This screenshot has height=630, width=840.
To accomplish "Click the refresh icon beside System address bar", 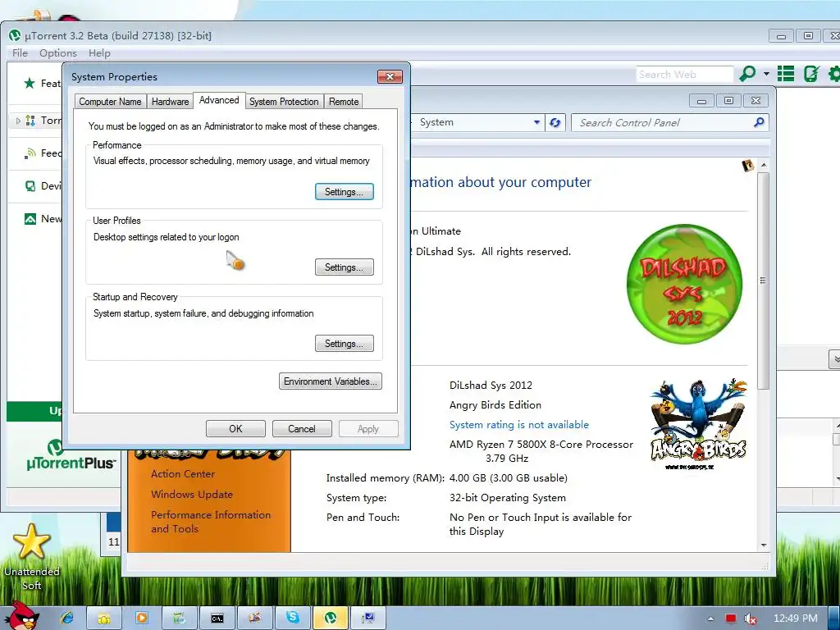I will 555,123.
